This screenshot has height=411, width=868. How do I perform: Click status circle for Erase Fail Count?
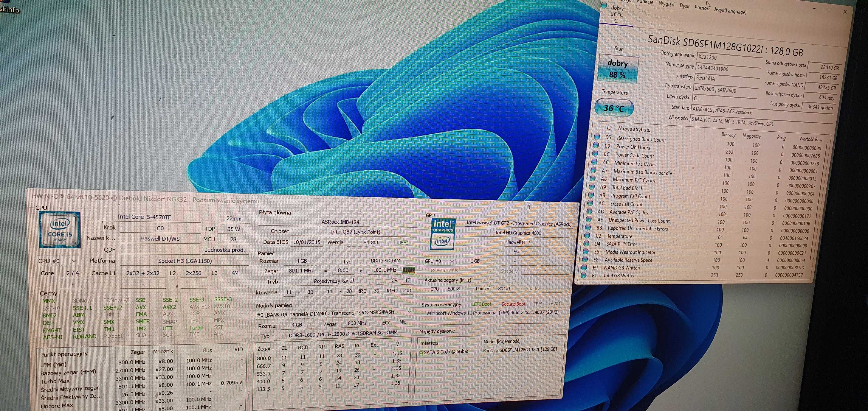pyautogui.click(x=590, y=203)
